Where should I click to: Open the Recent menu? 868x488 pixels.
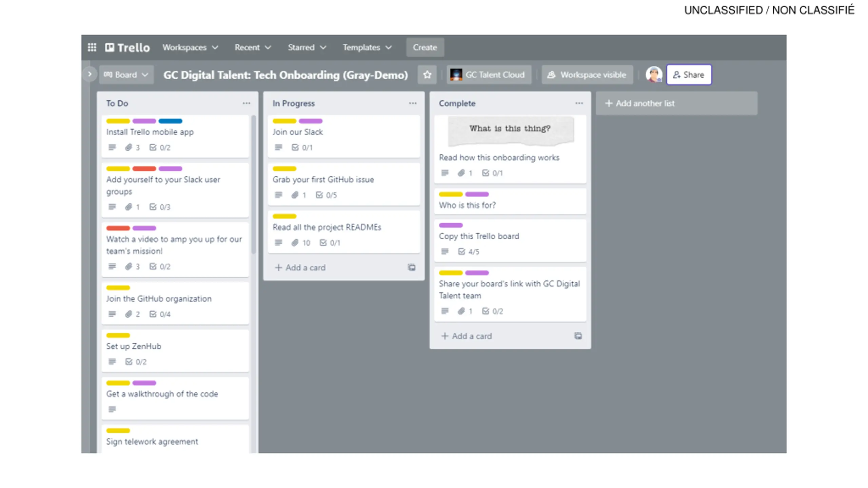253,47
